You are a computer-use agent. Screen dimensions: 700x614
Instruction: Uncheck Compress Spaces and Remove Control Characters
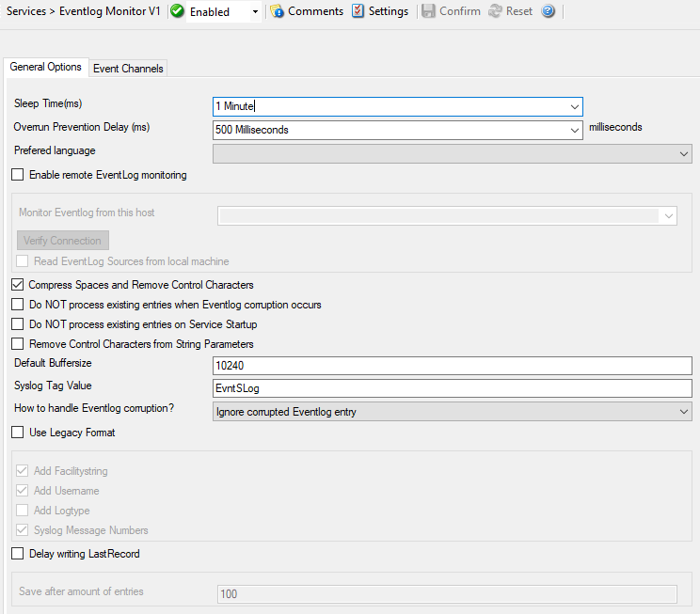click(x=17, y=285)
